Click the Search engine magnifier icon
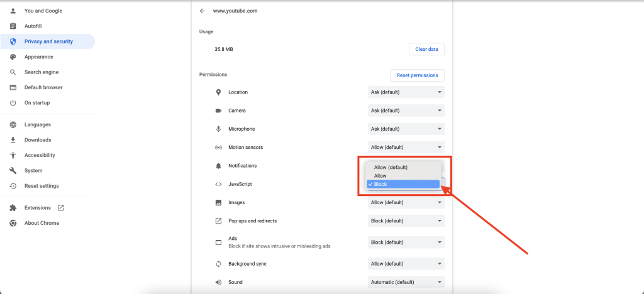 (x=13, y=72)
